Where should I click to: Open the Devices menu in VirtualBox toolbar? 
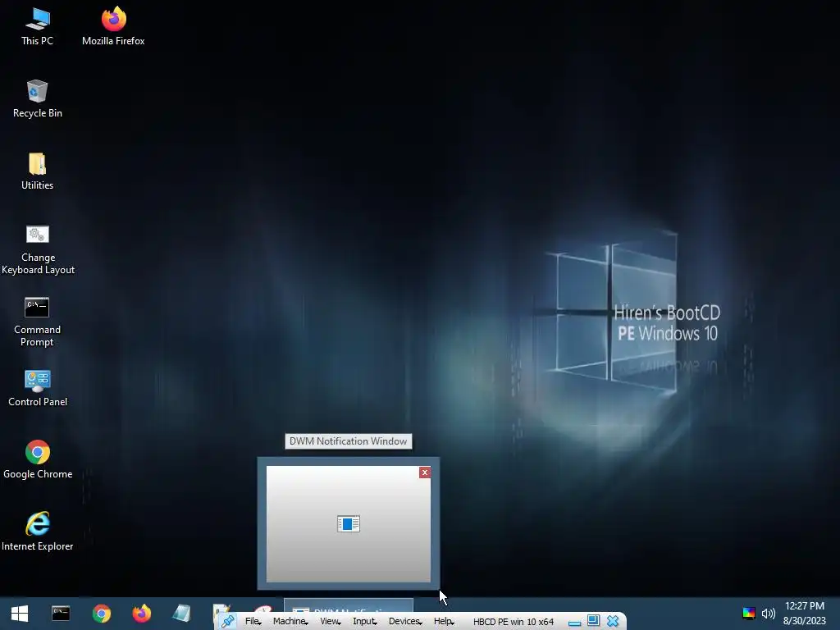405,622
